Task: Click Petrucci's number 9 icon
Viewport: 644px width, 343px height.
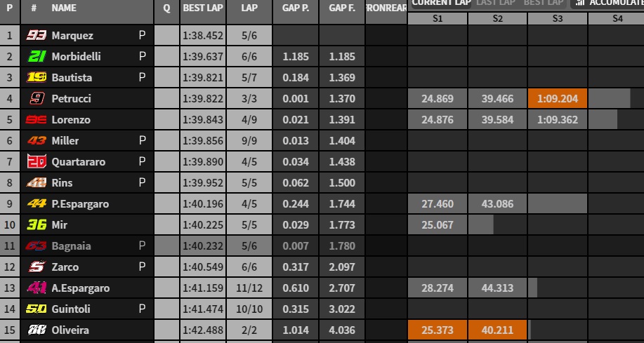Action: 37,98
